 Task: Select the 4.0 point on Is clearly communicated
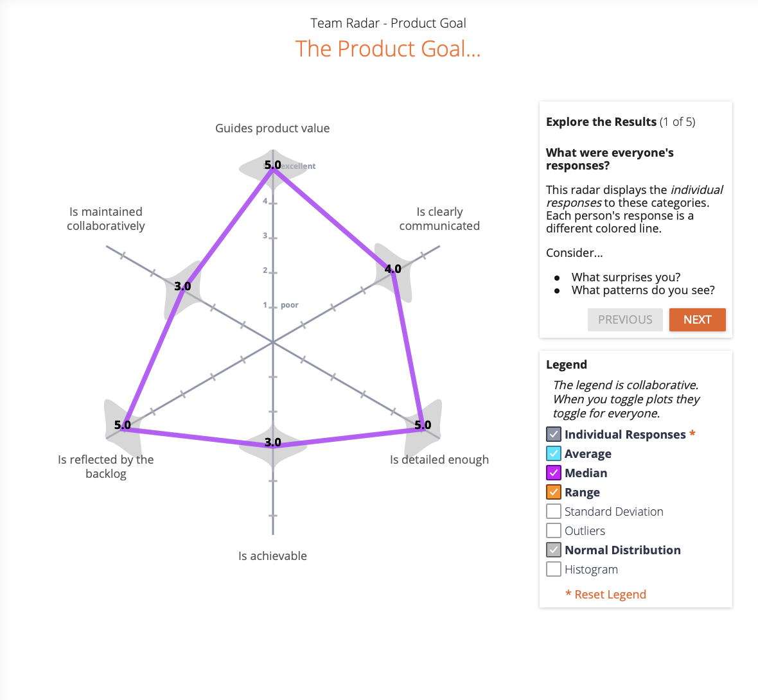392,269
